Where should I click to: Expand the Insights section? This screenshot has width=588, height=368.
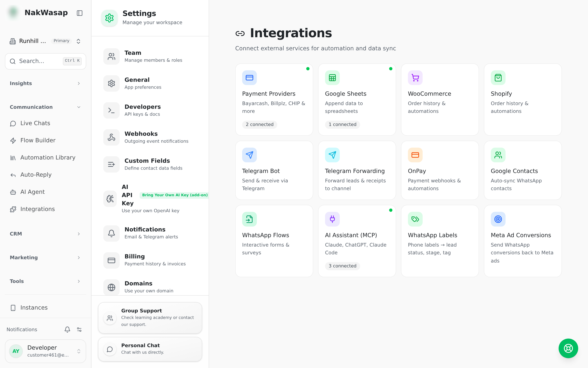coord(46,83)
